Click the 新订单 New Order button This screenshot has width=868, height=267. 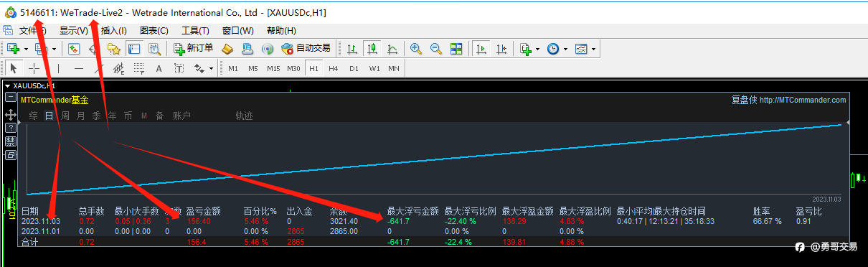coord(194,49)
